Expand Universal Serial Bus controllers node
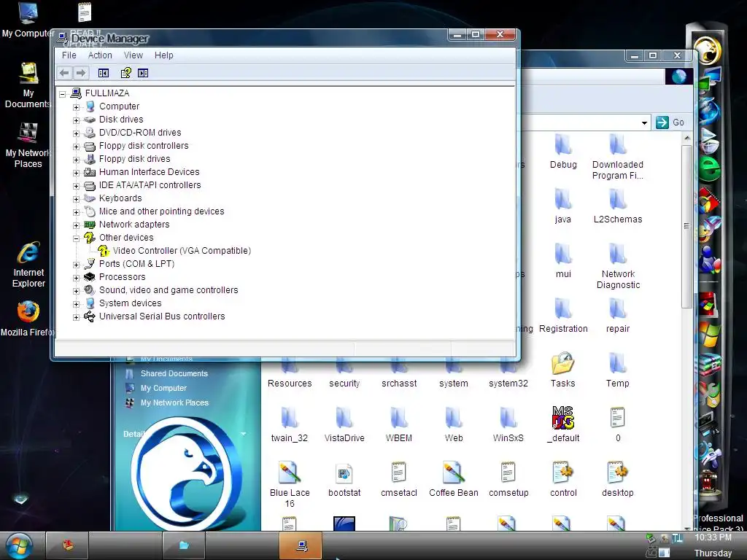 pos(76,317)
